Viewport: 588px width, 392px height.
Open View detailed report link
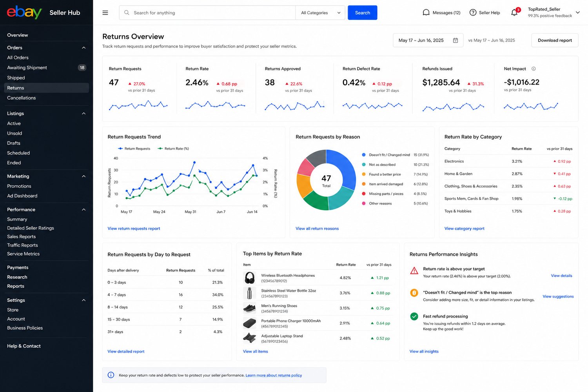(x=126, y=352)
